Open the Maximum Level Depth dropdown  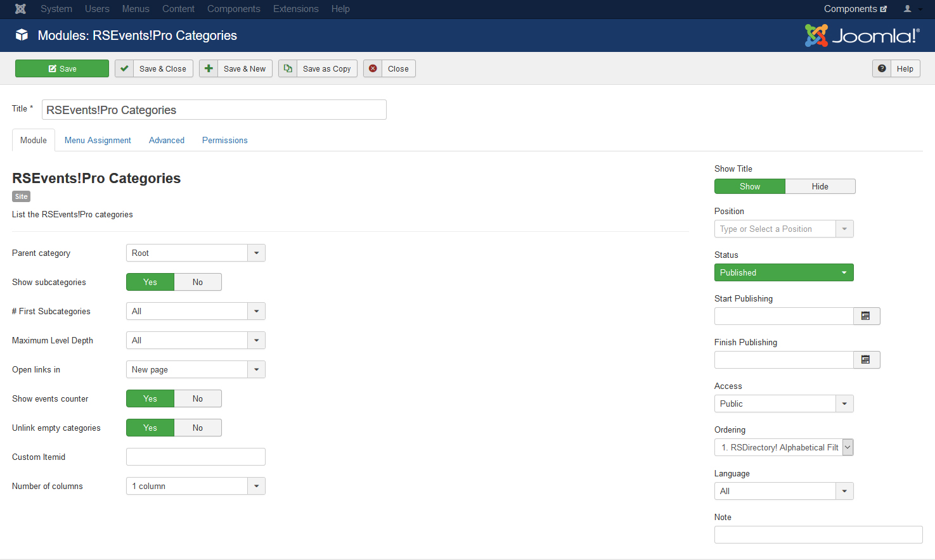[x=196, y=340]
